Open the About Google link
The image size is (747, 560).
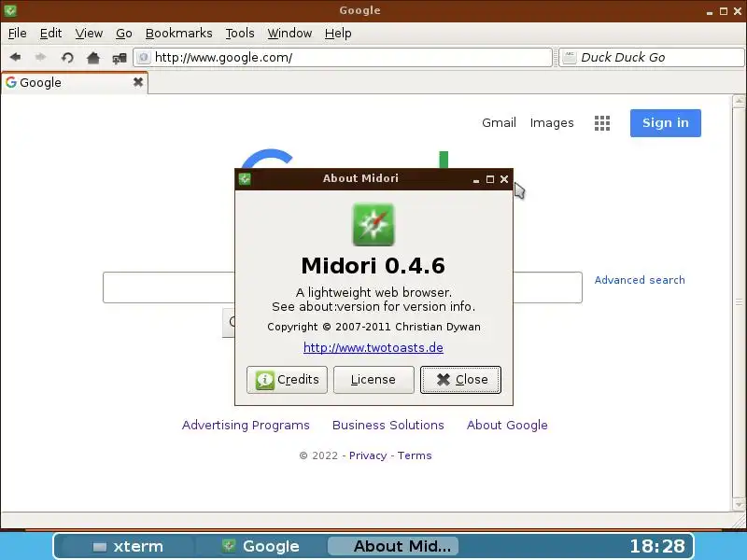point(507,425)
